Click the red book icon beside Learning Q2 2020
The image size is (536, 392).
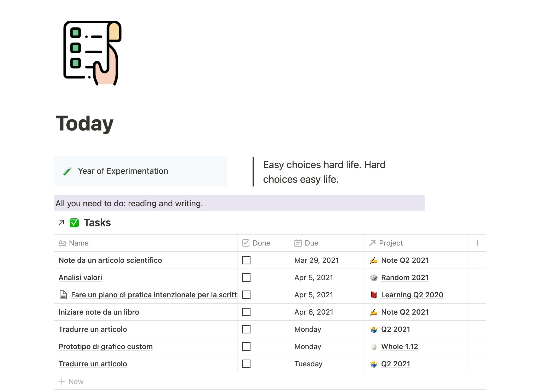coord(374,295)
